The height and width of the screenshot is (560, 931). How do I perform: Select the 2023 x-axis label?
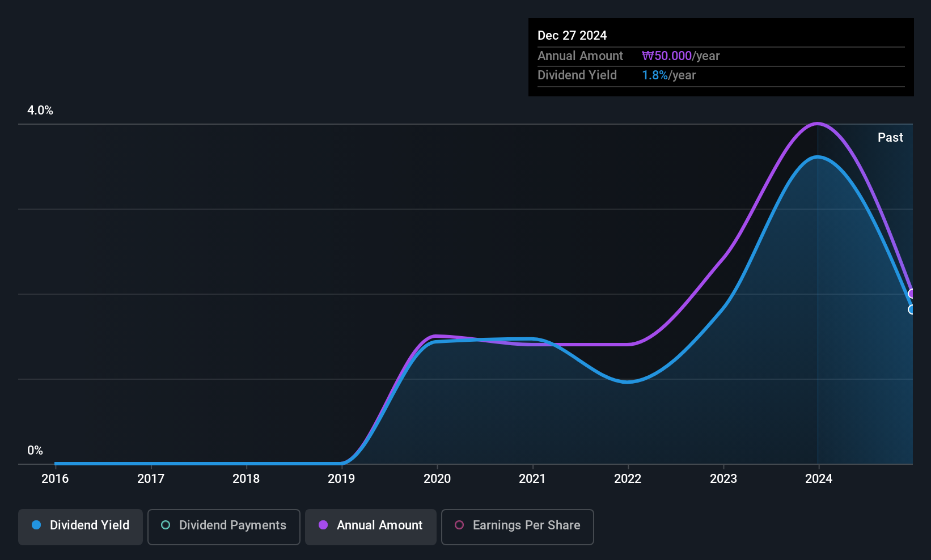click(x=723, y=478)
